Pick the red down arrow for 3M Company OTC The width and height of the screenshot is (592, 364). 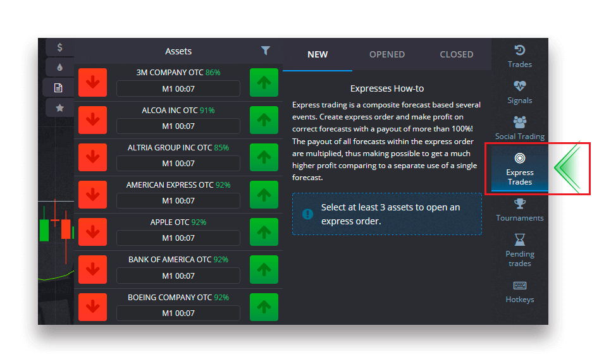[92, 83]
